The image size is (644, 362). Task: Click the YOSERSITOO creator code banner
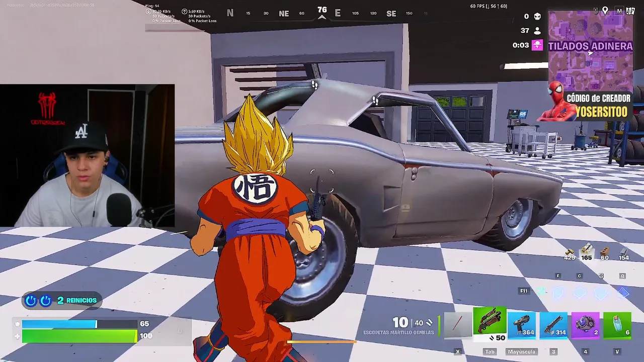click(x=598, y=106)
